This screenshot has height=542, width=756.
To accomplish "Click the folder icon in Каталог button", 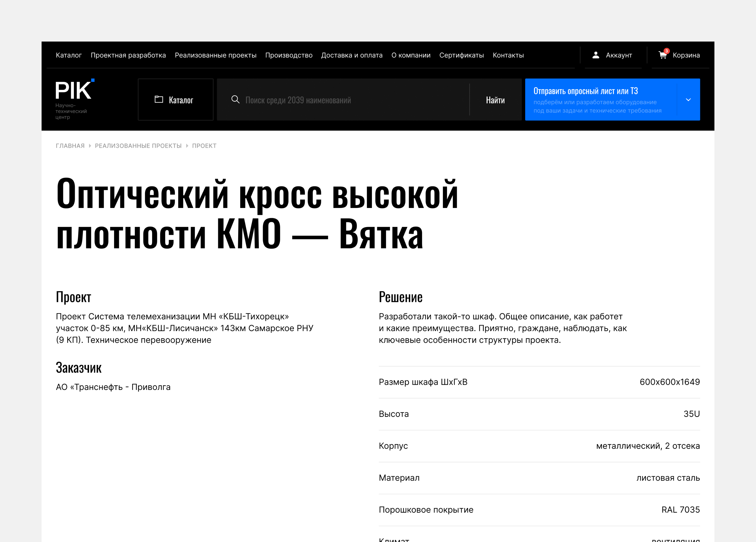I will 159,100.
